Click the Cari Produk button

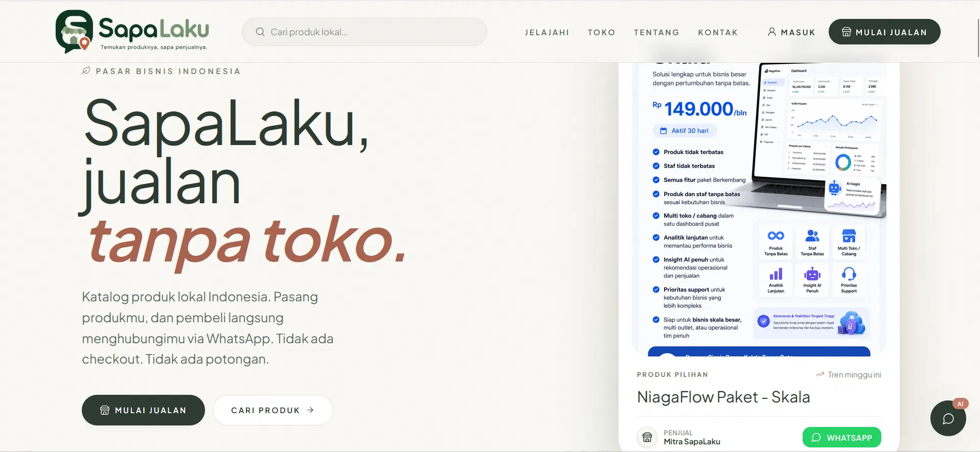[272, 410]
